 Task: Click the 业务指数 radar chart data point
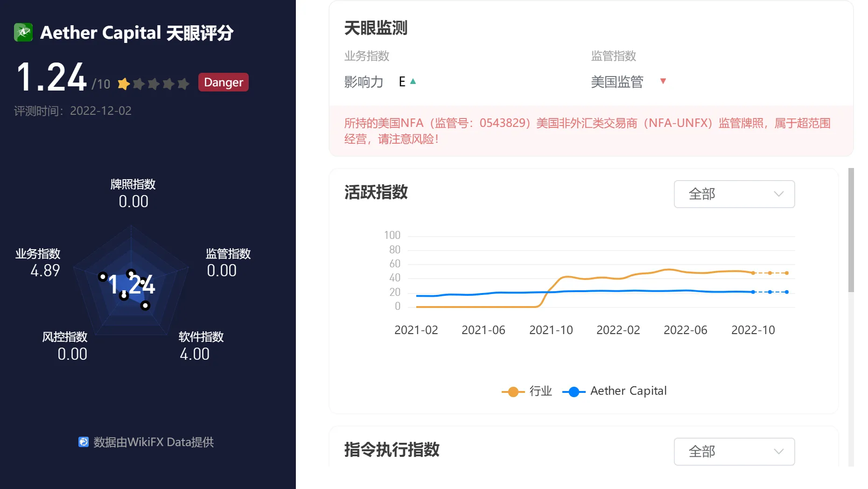click(x=103, y=277)
